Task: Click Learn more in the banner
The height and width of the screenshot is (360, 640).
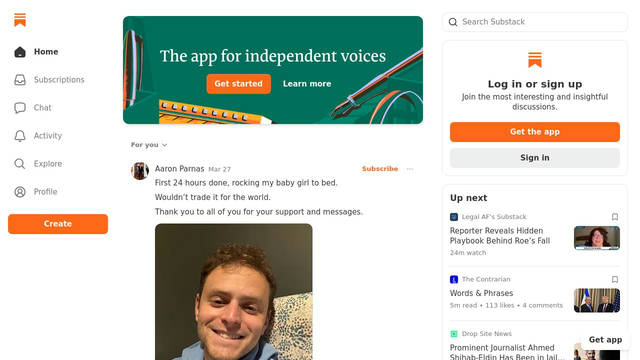Action: [307, 84]
